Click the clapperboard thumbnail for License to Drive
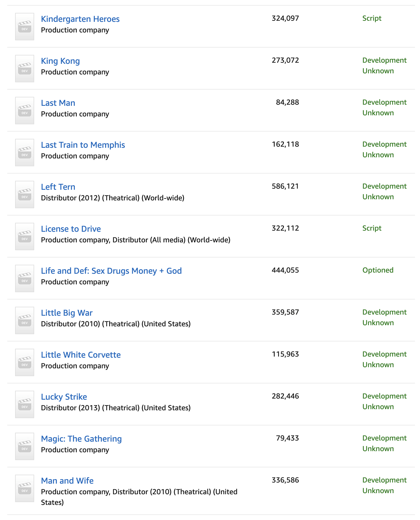 click(24, 236)
